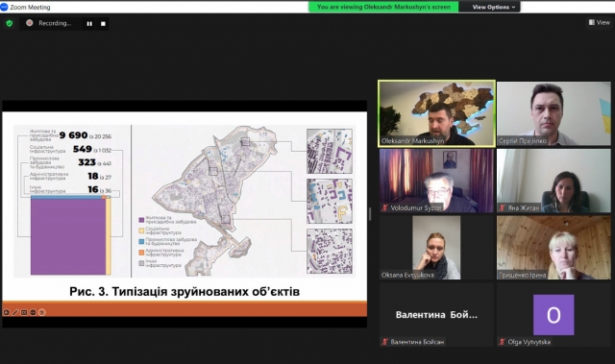615x364 pixels.
Task: Click the red recording indicator dot
Action: (x=30, y=23)
